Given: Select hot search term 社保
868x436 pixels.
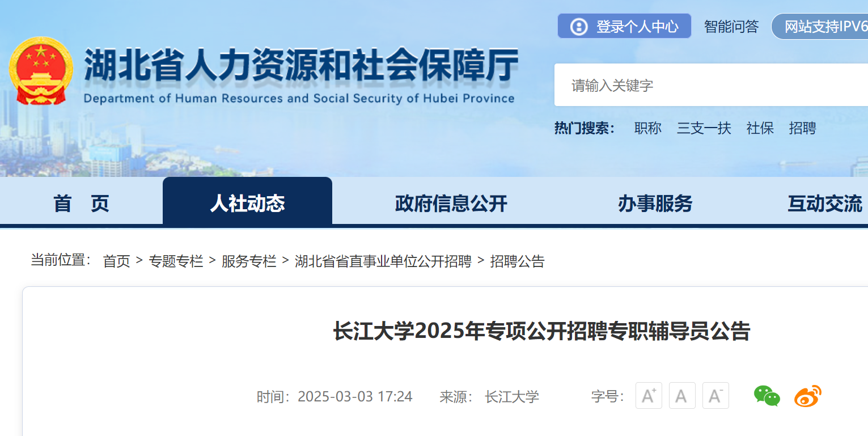Looking at the screenshot, I should [760, 128].
